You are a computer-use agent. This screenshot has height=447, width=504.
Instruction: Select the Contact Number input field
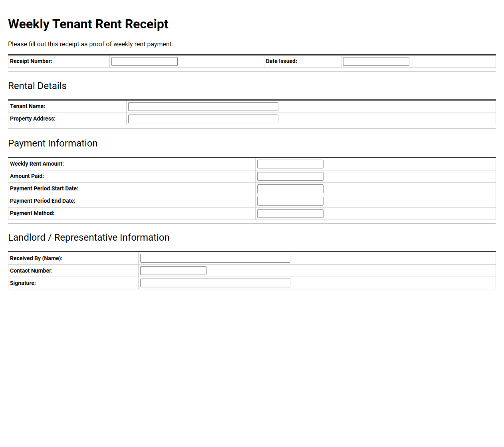pyautogui.click(x=173, y=271)
